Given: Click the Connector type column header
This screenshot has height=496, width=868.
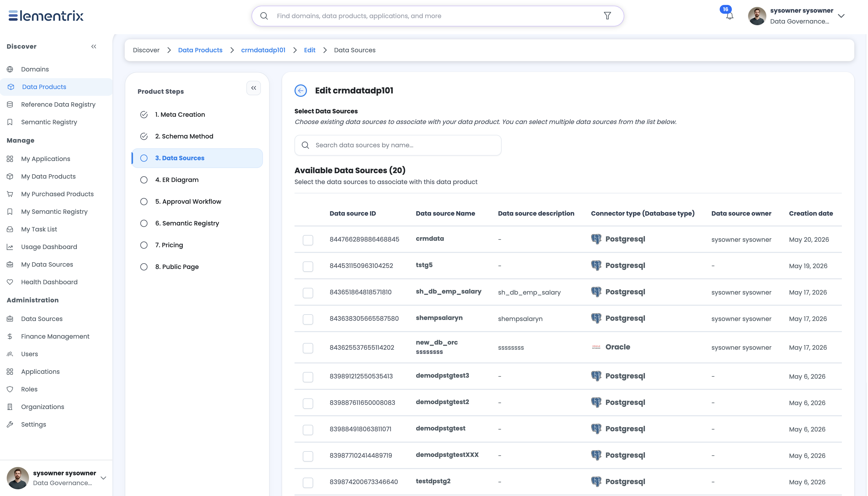Looking at the screenshot, I should click(x=642, y=214).
